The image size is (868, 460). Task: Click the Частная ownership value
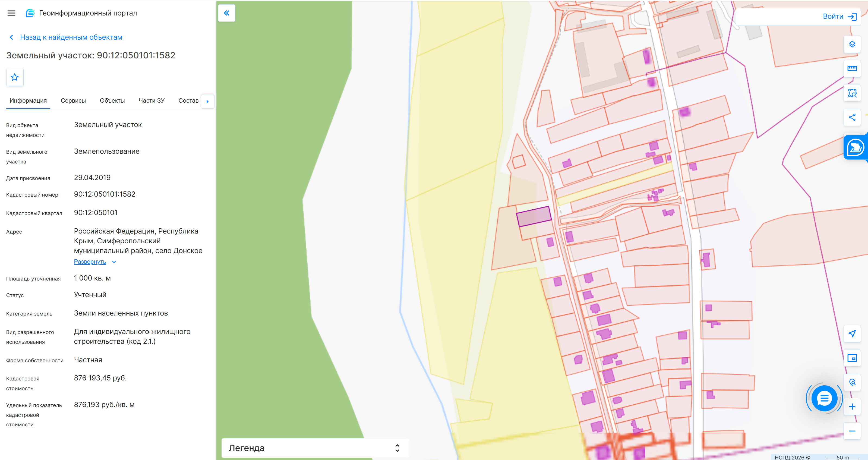(88, 360)
